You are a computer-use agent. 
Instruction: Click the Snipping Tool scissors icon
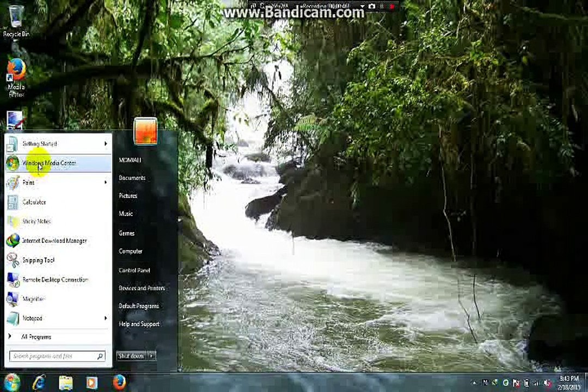(x=13, y=260)
